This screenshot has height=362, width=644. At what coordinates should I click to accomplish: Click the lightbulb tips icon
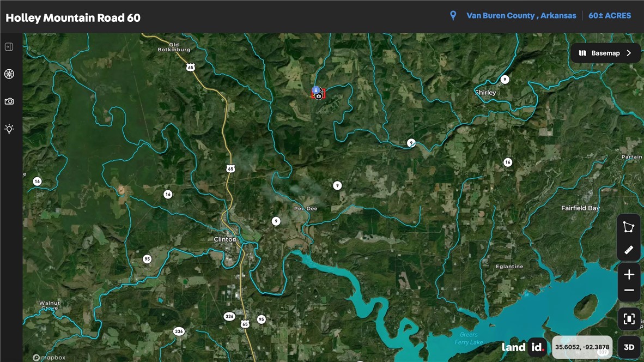9,129
